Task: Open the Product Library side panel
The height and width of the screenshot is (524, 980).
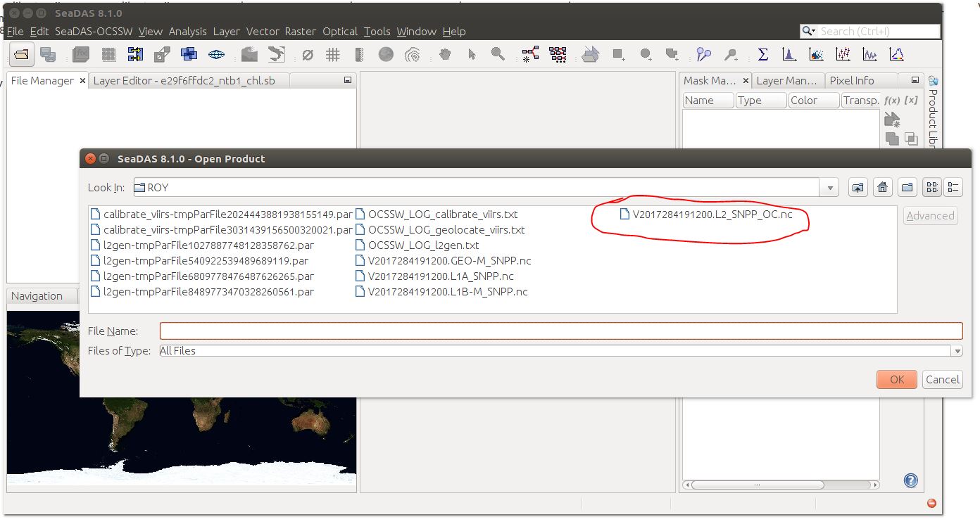Action: pyautogui.click(x=933, y=112)
